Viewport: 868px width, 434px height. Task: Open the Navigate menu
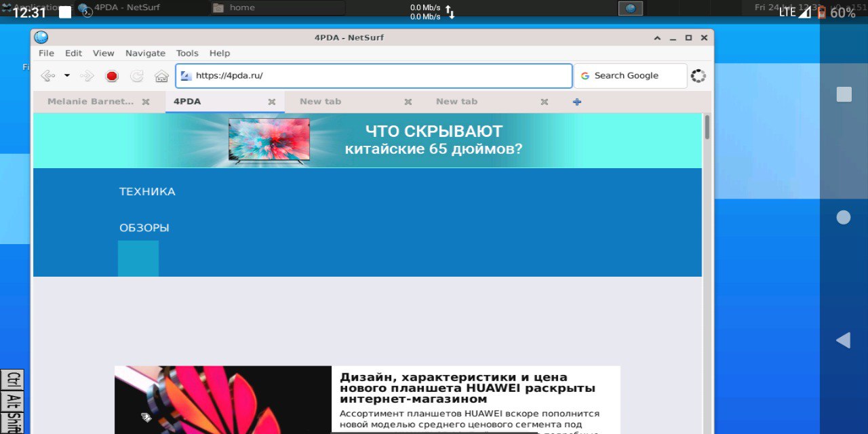pos(145,53)
